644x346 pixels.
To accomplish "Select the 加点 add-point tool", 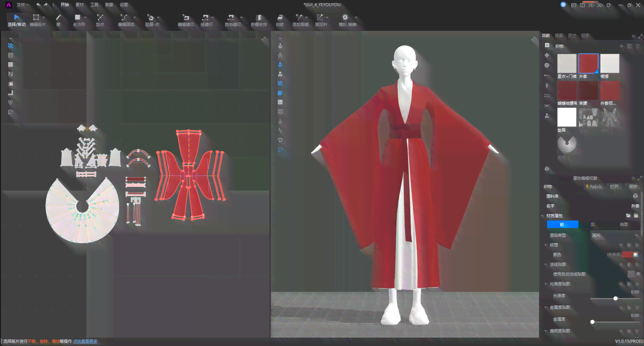I will 100,20.
